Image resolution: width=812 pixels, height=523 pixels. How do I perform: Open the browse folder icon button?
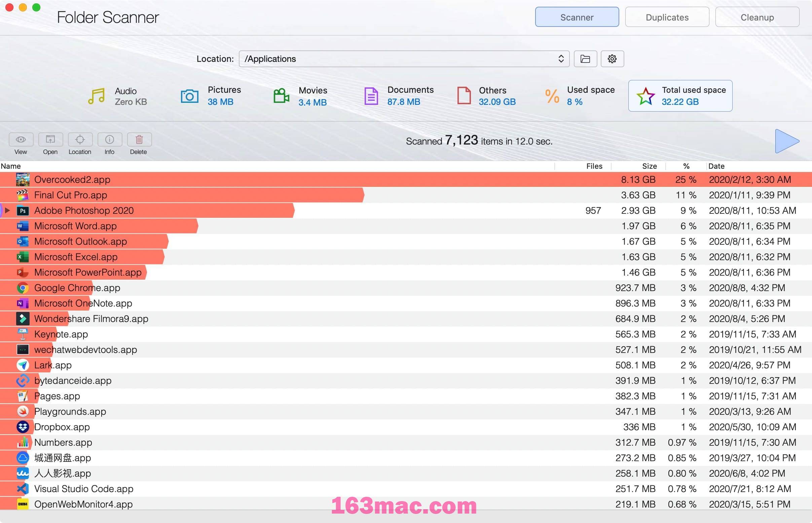(585, 59)
